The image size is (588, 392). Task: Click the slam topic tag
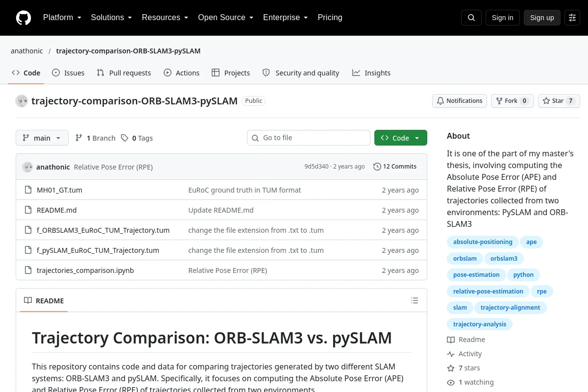[460, 308]
